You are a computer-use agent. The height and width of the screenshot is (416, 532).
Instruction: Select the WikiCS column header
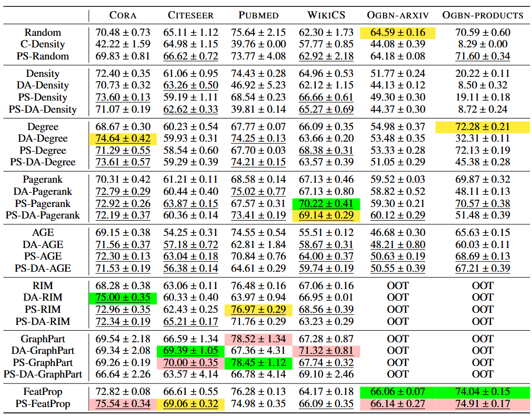tap(326, 15)
